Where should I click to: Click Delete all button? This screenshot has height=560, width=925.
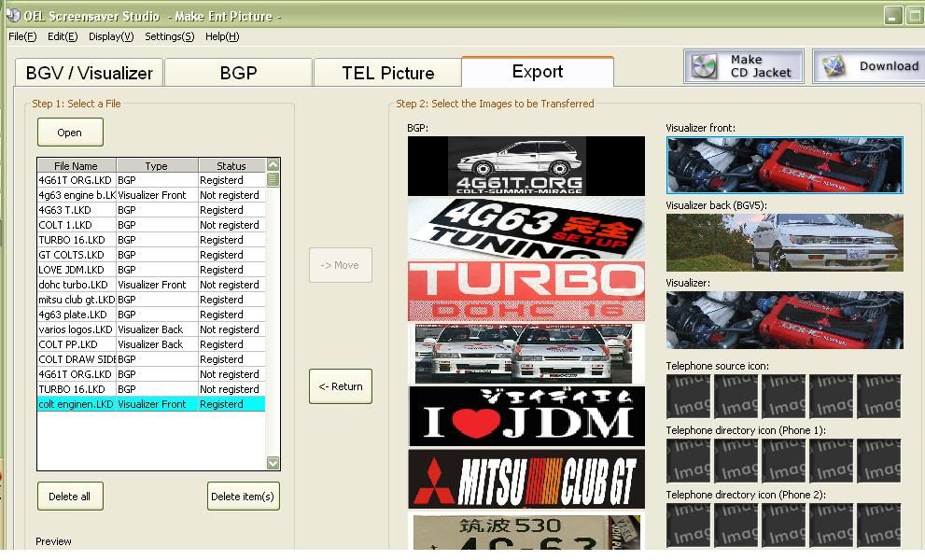pos(70,497)
